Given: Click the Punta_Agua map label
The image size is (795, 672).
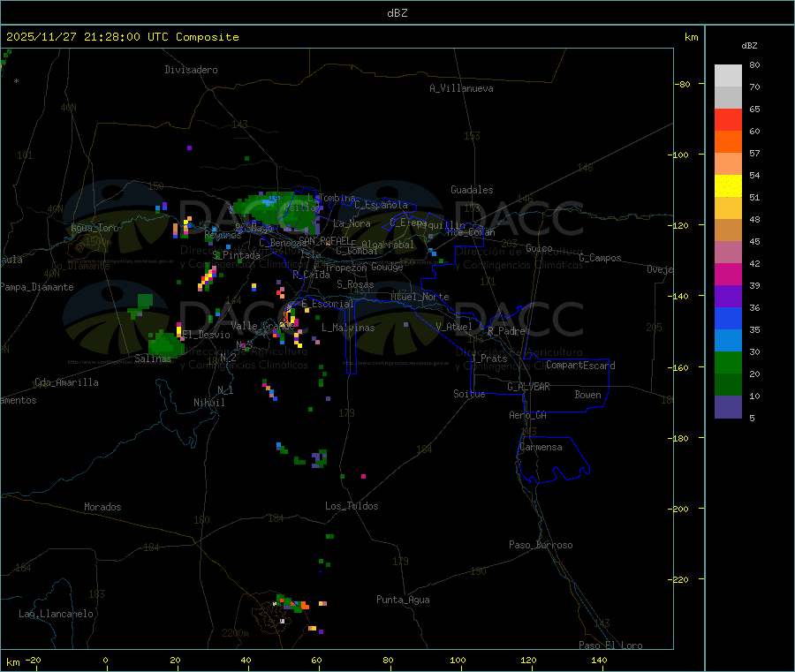Looking at the screenshot, I should (x=403, y=600).
